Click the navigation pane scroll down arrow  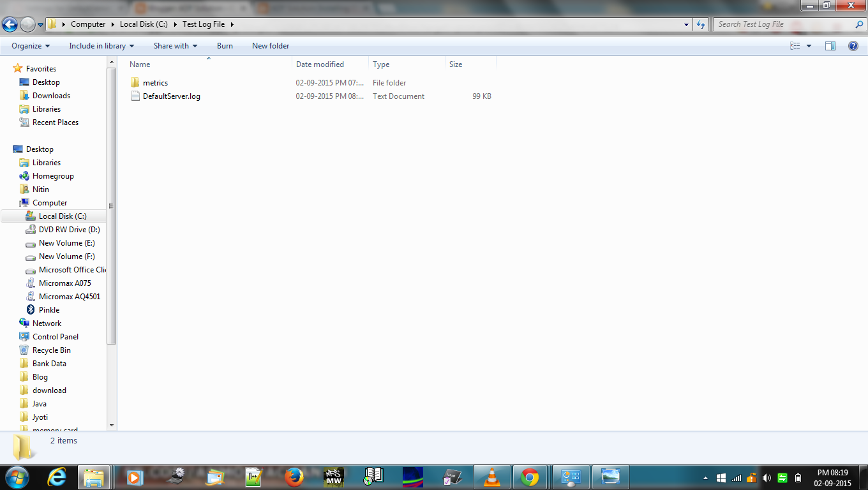[112, 426]
